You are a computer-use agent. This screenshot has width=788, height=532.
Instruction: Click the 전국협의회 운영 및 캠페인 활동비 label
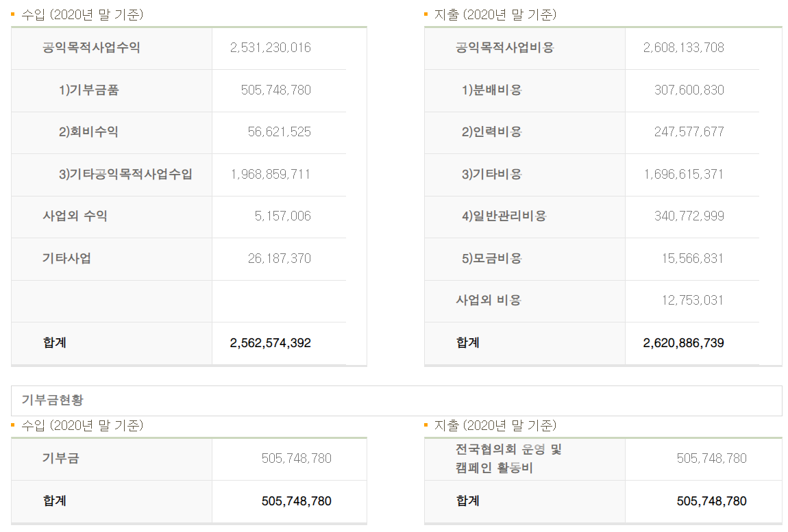(x=508, y=459)
